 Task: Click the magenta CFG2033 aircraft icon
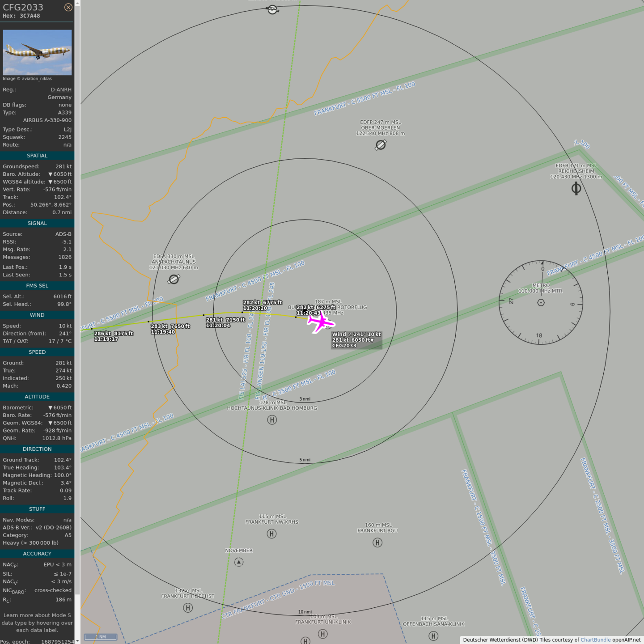point(321,322)
